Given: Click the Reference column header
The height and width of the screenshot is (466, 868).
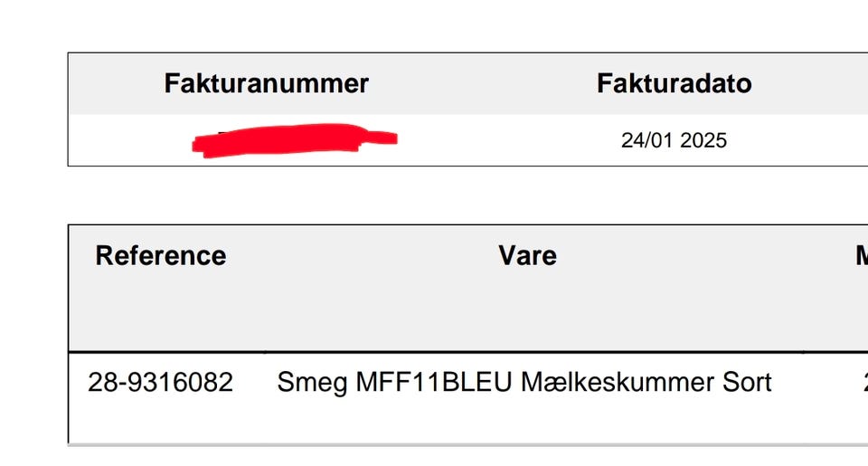Looking at the screenshot, I should pos(160,256).
